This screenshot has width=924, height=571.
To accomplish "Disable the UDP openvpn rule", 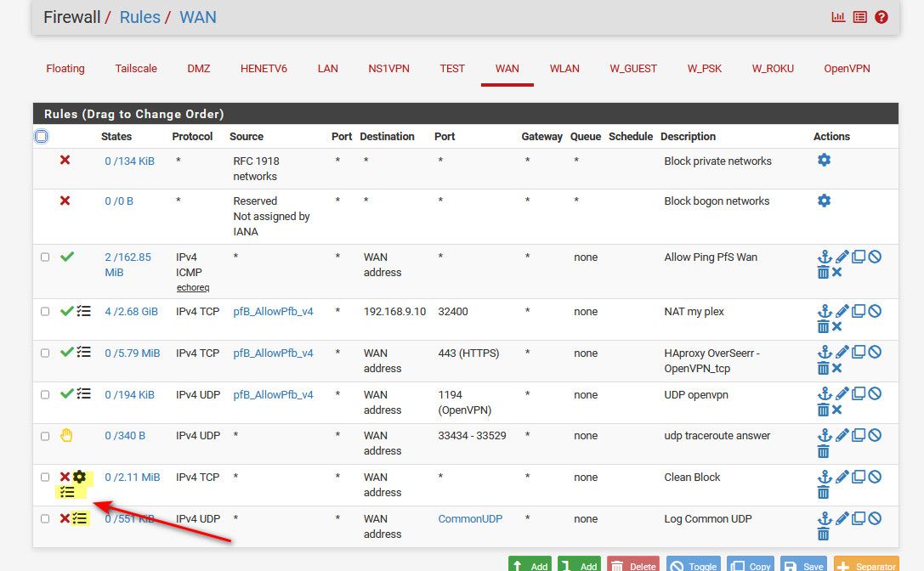I will click(875, 393).
